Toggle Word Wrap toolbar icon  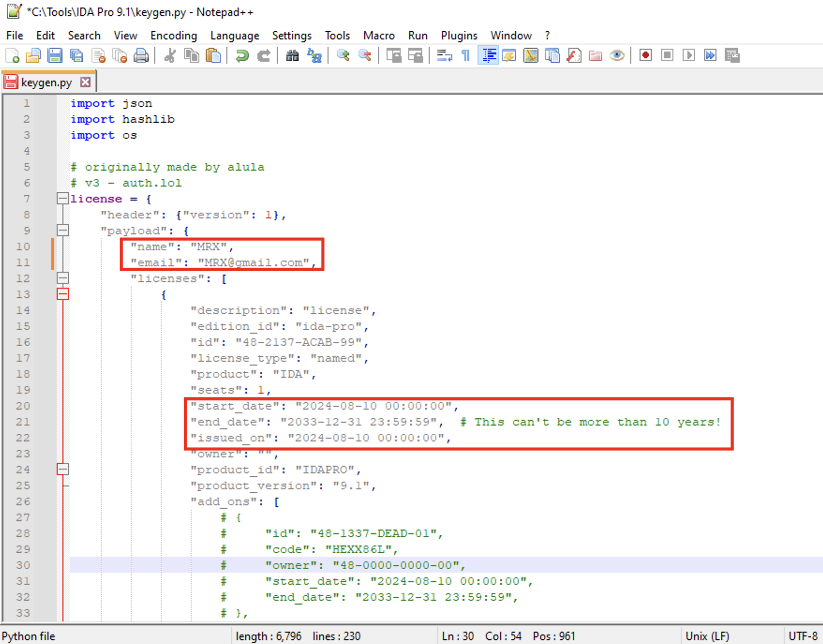tap(444, 55)
